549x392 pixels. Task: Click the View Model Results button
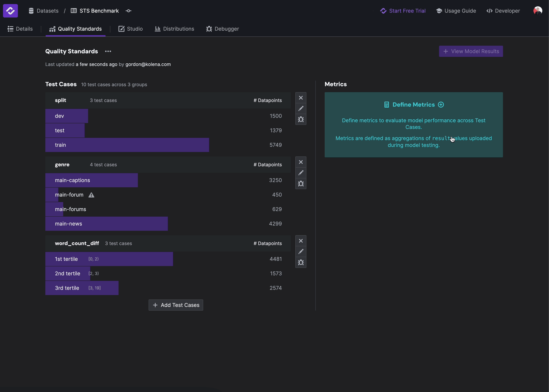pos(471,51)
